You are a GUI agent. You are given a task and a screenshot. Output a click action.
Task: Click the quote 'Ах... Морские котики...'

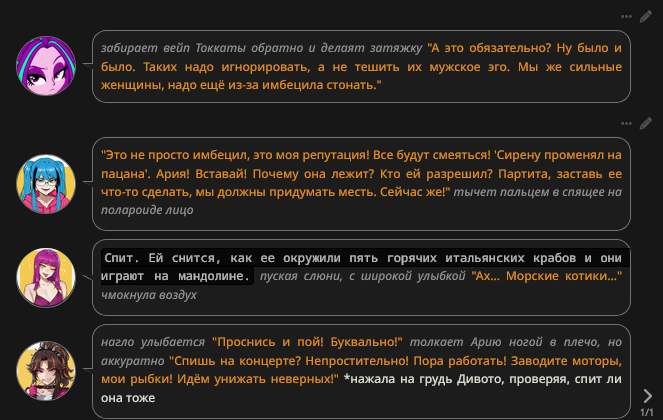pos(546,276)
